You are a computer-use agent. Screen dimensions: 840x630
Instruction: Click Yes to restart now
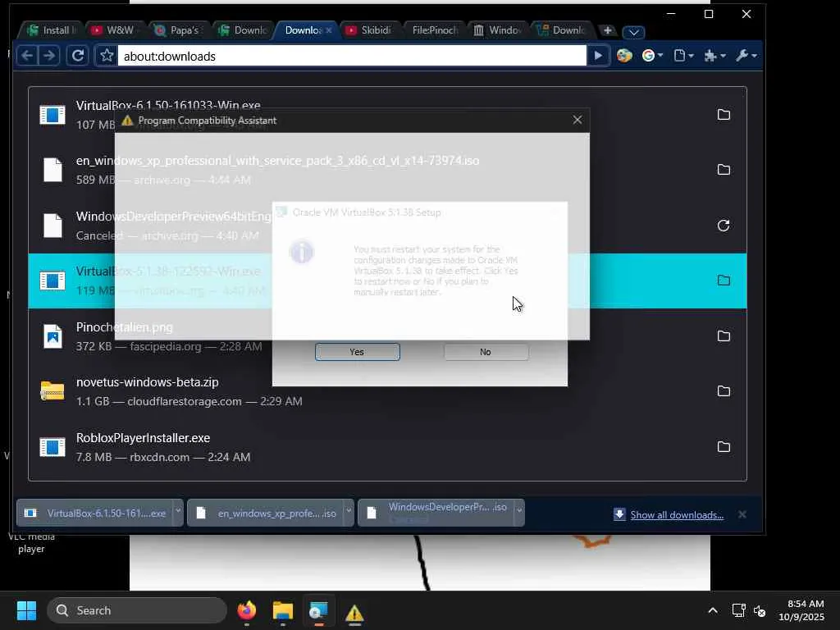[358, 352]
